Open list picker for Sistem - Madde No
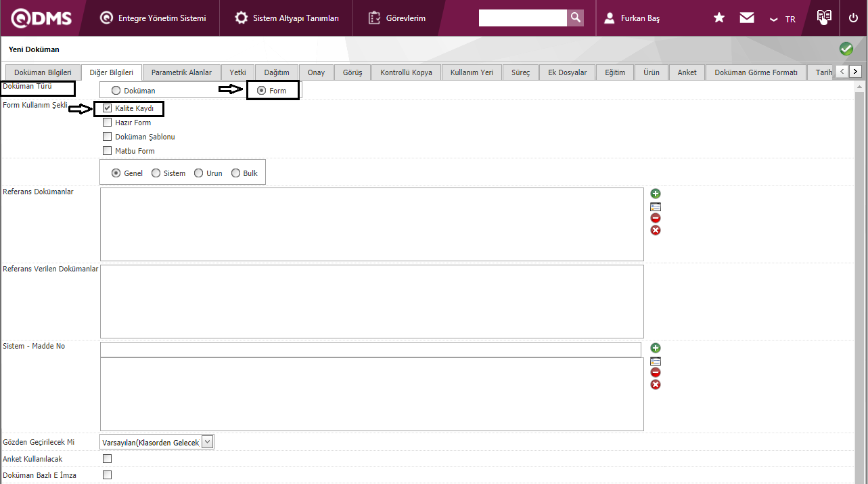The image size is (868, 484). point(655,361)
